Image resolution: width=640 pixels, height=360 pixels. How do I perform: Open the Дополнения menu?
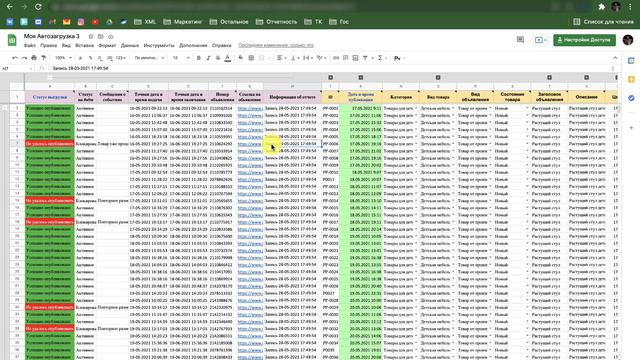(x=193, y=45)
